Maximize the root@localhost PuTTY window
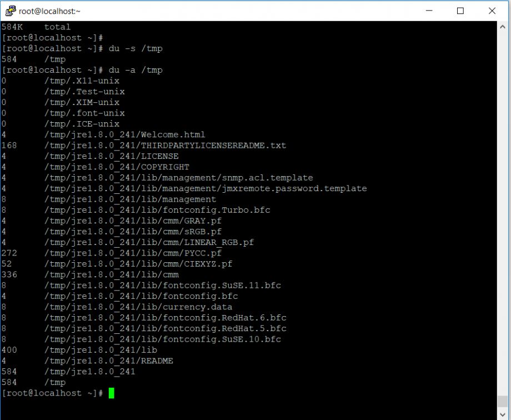The image size is (511, 420). [x=460, y=11]
